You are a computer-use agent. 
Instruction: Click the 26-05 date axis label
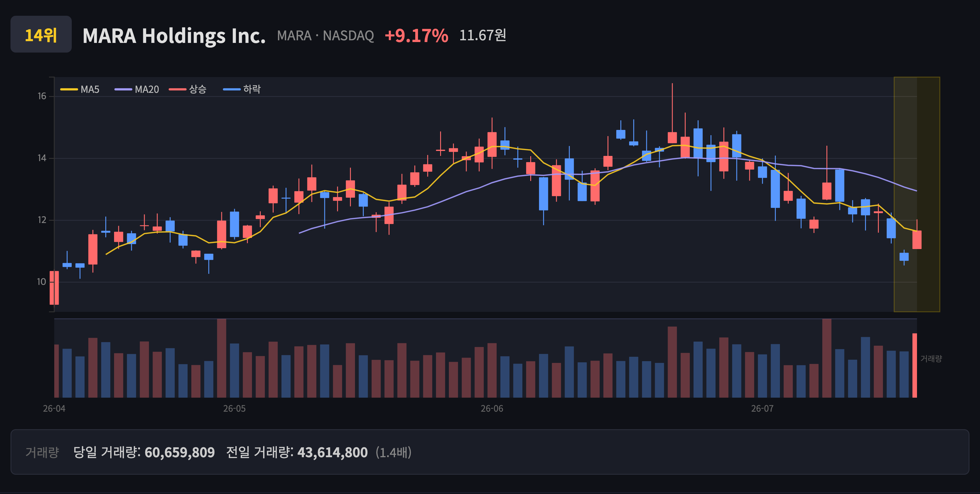[234, 408]
